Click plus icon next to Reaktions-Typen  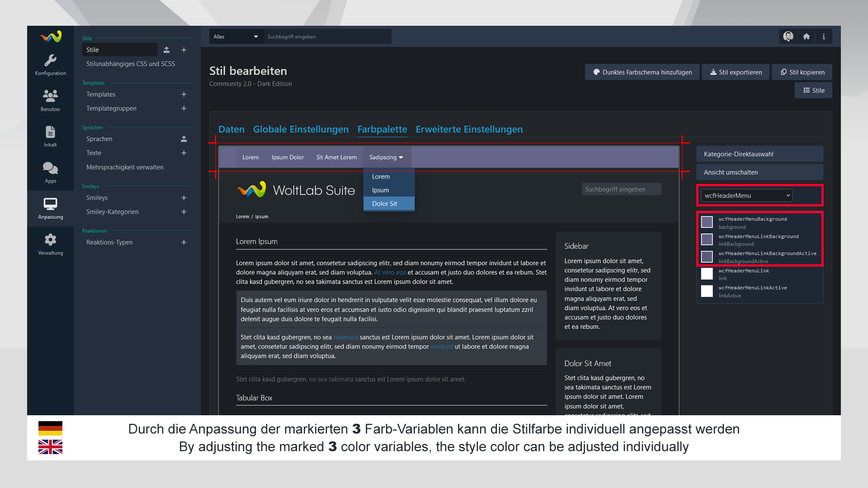click(184, 242)
